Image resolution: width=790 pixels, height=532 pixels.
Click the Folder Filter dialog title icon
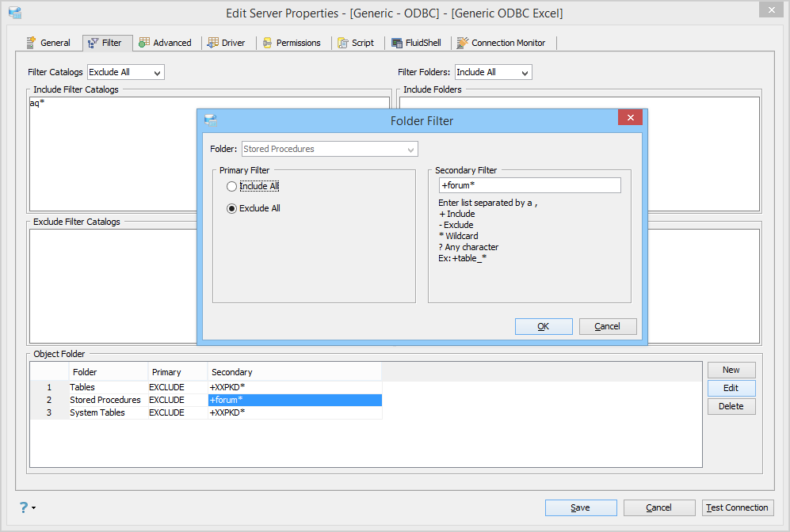(x=211, y=120)
